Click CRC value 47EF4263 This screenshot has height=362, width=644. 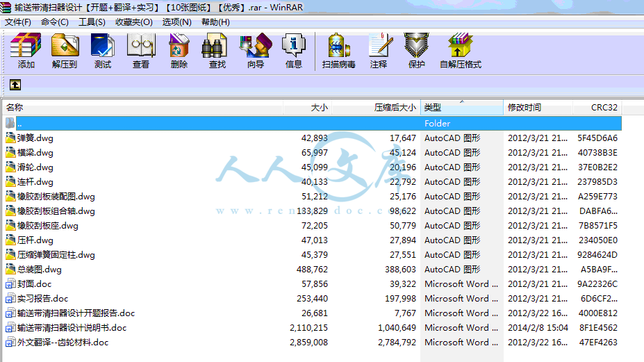pos(598,343)
